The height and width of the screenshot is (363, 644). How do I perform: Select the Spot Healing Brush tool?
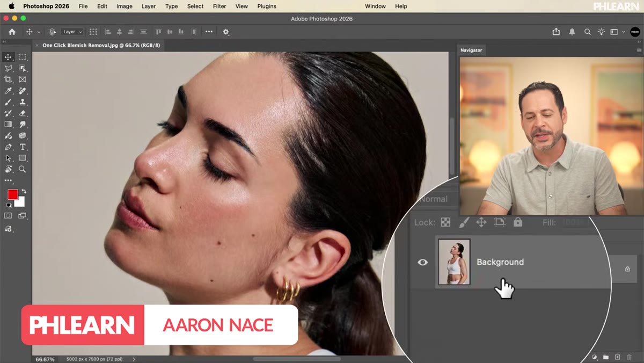click(23, 91)
